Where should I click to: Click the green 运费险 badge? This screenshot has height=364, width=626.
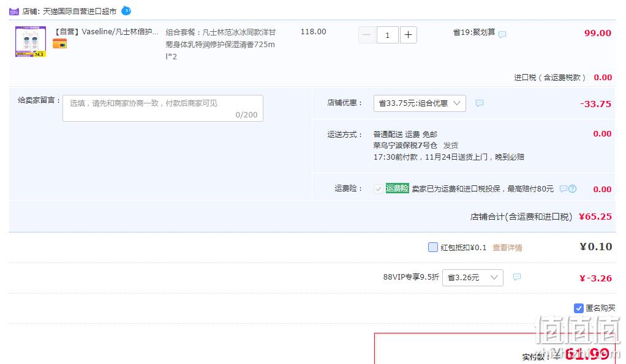tap(398, 188)
